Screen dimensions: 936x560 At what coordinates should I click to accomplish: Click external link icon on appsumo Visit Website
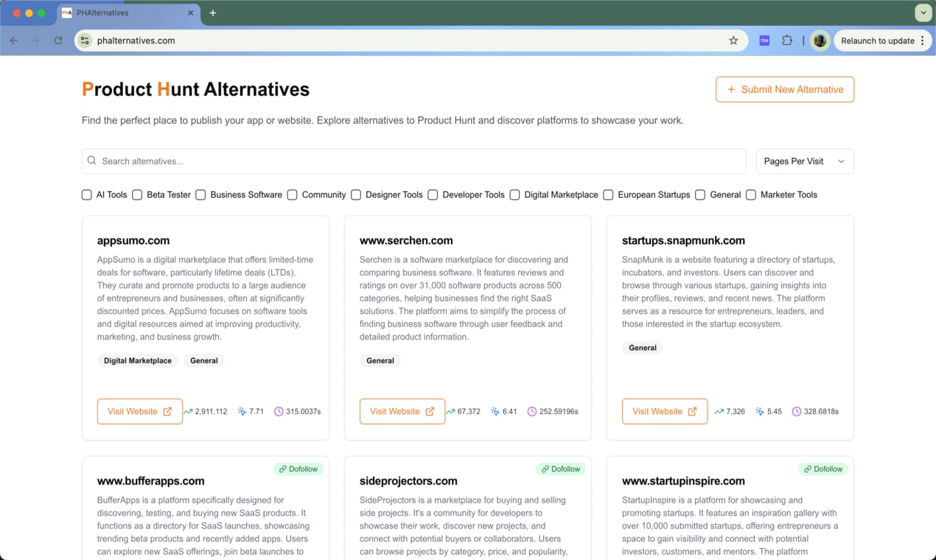pos(167,411)
